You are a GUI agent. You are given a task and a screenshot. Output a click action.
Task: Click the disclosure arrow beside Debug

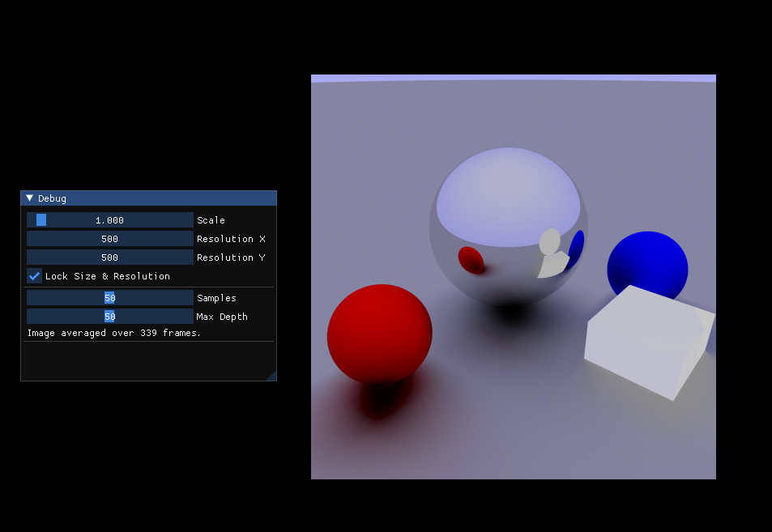pos(28,198)
